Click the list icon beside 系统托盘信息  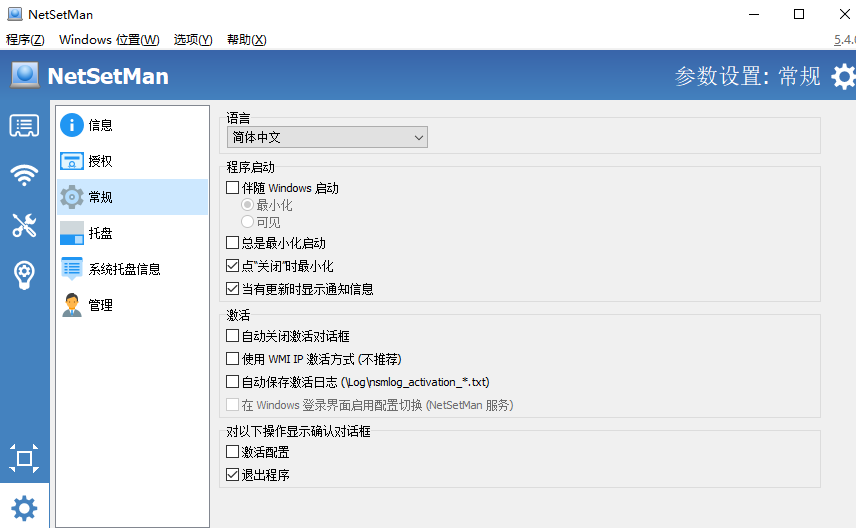(x=72, y=269)
